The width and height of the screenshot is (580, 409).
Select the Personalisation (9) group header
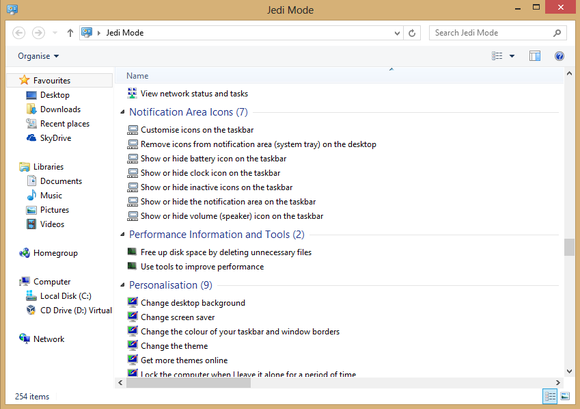point(171,285)
